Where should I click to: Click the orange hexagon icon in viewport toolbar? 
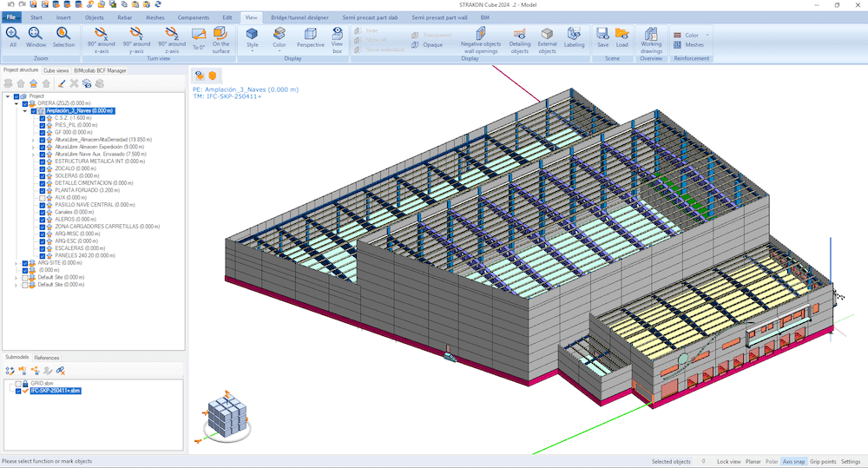(212, 76)
